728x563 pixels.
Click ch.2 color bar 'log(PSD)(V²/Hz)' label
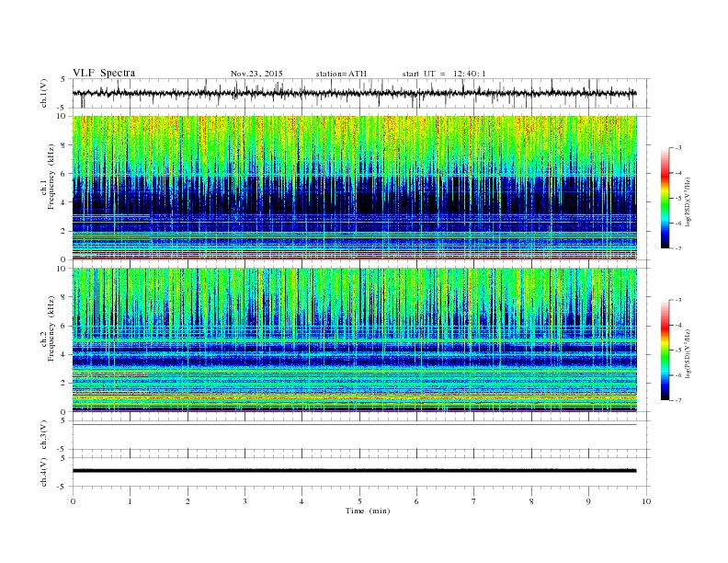(x=688, y=353)
